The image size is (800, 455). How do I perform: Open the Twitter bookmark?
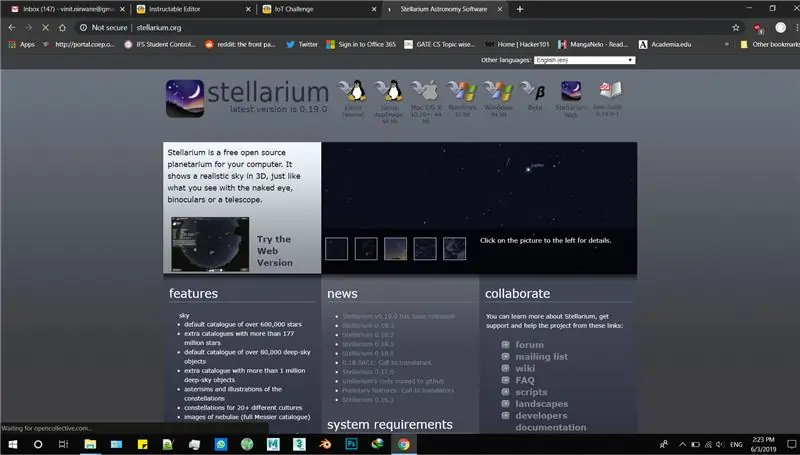[302, 44]
